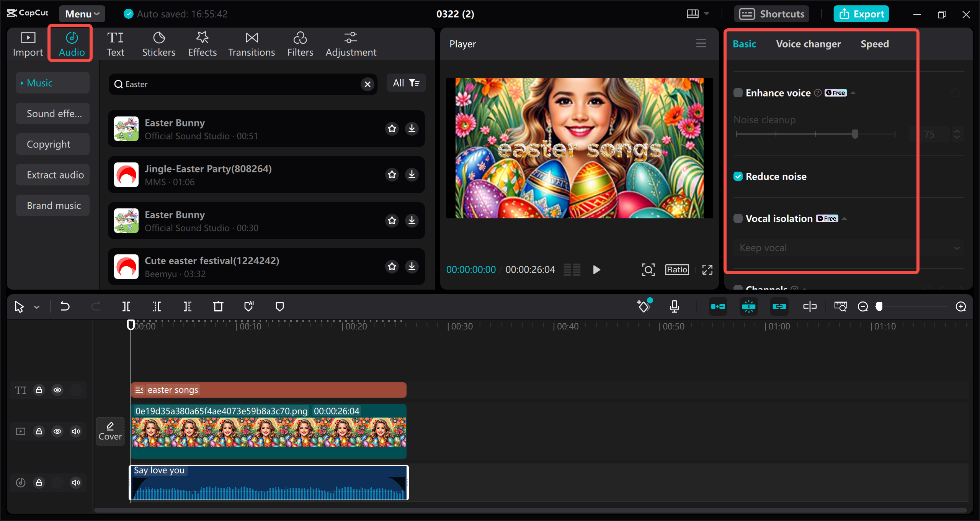Click the Keyframe icon in toolbar
Screen dimensions: 980x521
click(x=644, y=306)
